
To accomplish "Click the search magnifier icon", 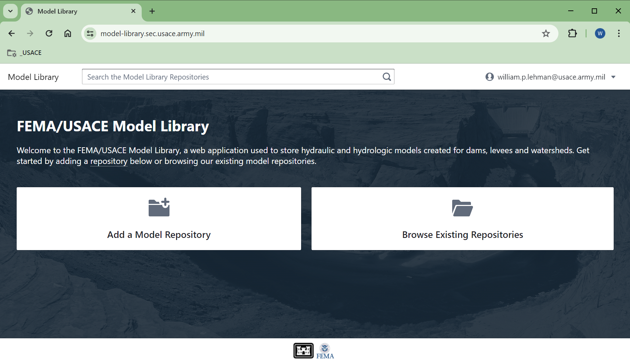I will [x=387, y=76].
